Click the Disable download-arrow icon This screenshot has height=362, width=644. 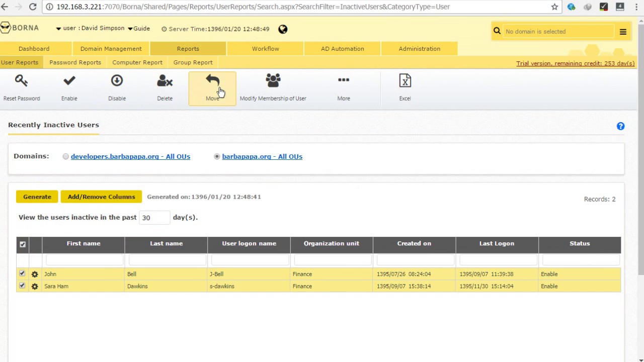(x=117, y=81)
